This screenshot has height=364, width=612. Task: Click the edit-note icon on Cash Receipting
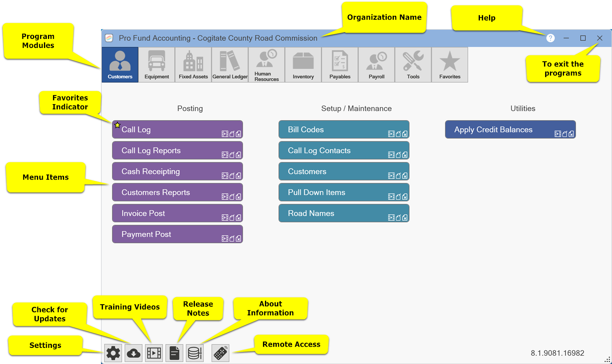(x=232, y=176)
